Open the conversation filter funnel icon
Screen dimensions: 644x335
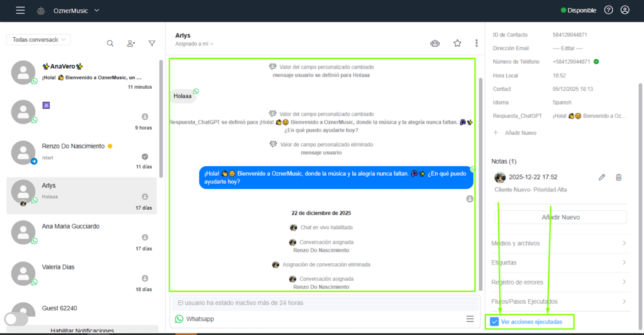point(152,43)
